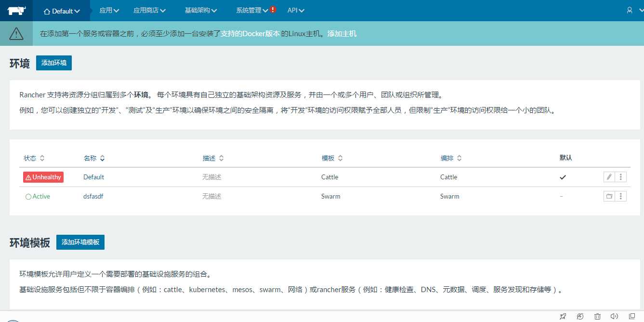Open the 应用 menu
Screen dimensions: 644x322
pos(109,10)
